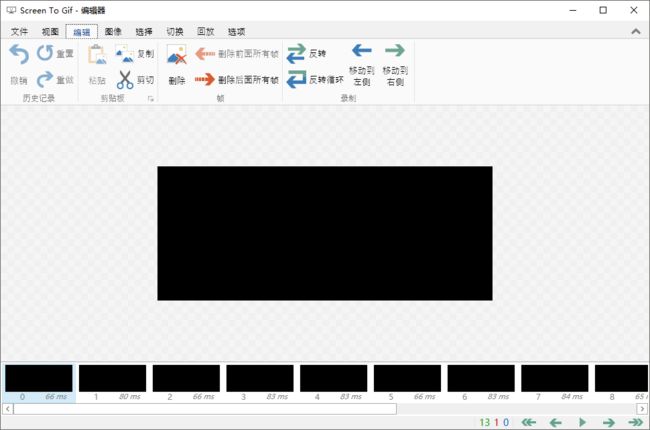Select frame 4 thumbnail in timeline
Screen dimensions: 650x430
tap(334, 378)
